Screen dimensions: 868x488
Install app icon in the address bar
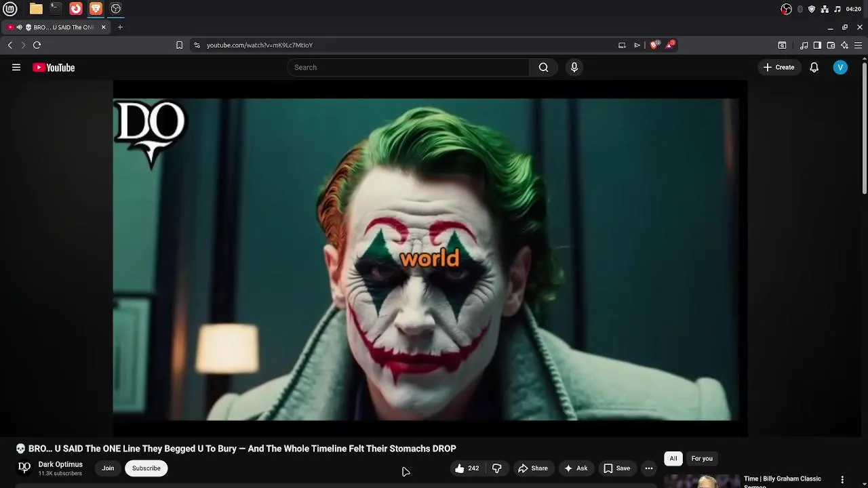click(622, 45)
